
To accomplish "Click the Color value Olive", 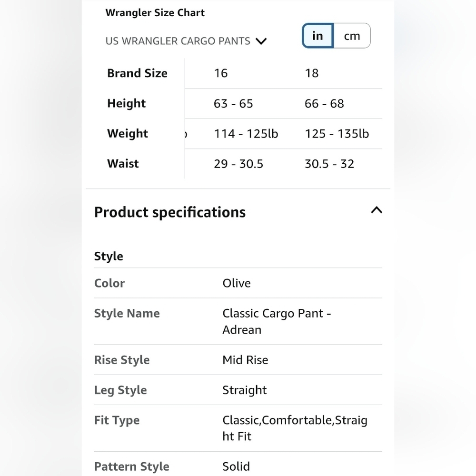I will (237, 283).
